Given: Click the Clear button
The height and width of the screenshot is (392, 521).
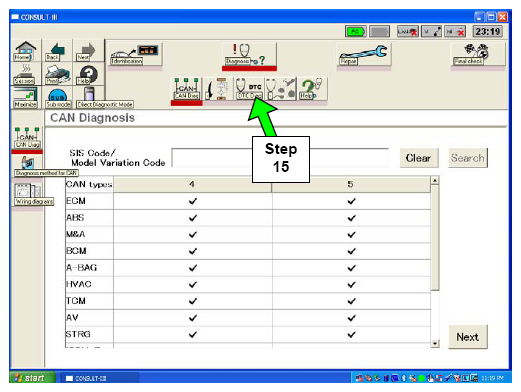Looking at the screenshot, I should coord(419,158).
